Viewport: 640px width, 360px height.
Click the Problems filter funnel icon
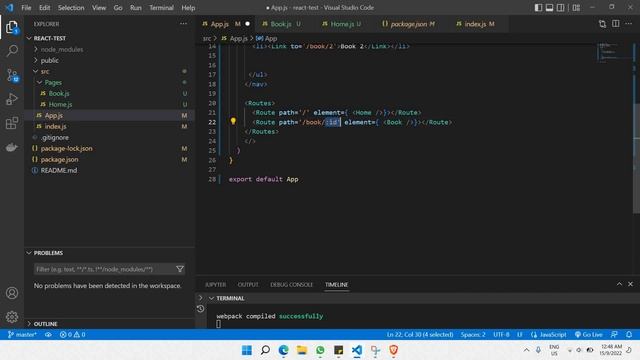[x=180, y=269]
